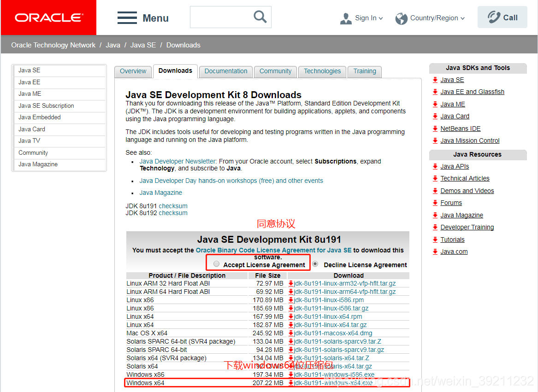Viewport: 538px width, 392px height.
Task: Click download arrow icon beside Forums
Action: click(435, 203)
